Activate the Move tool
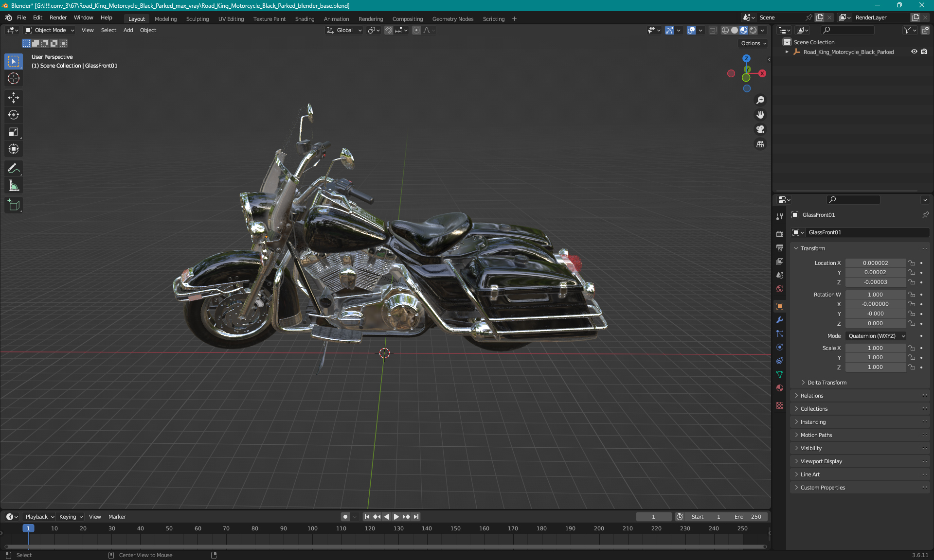The height and width of the screenshot is (560, 934). pos(14,98)
